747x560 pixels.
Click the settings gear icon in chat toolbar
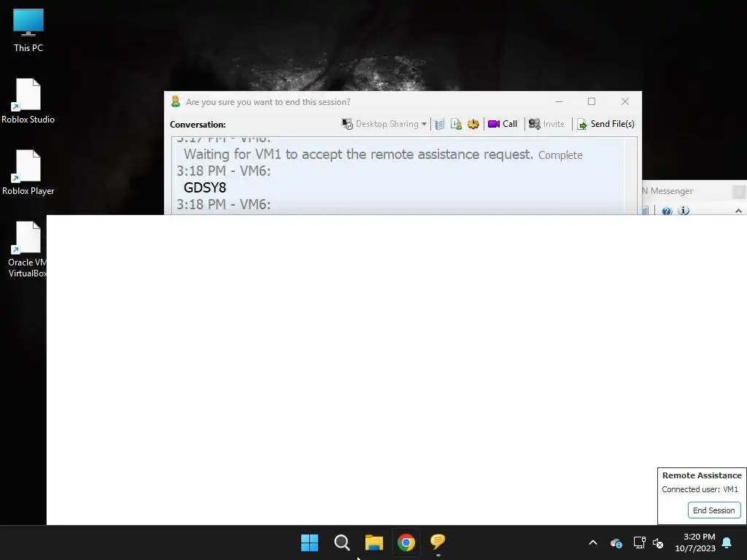click(x=473, y=124)
